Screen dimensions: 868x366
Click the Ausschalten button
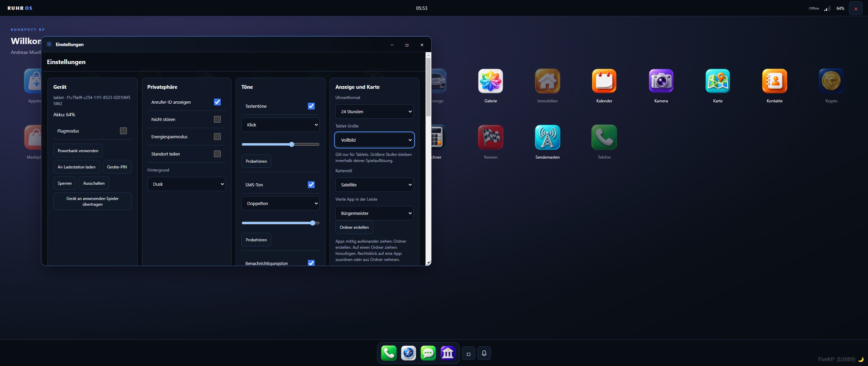point(94,183)
